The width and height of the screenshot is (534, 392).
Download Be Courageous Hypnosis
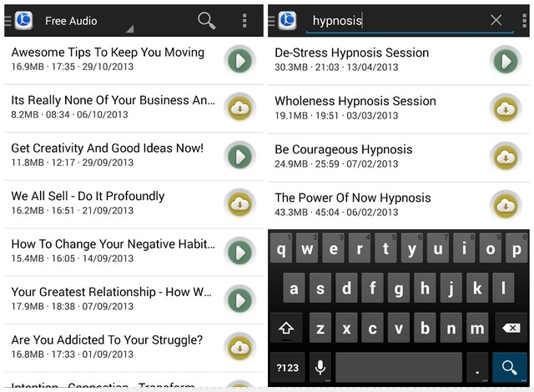click(x=506, y=158)
